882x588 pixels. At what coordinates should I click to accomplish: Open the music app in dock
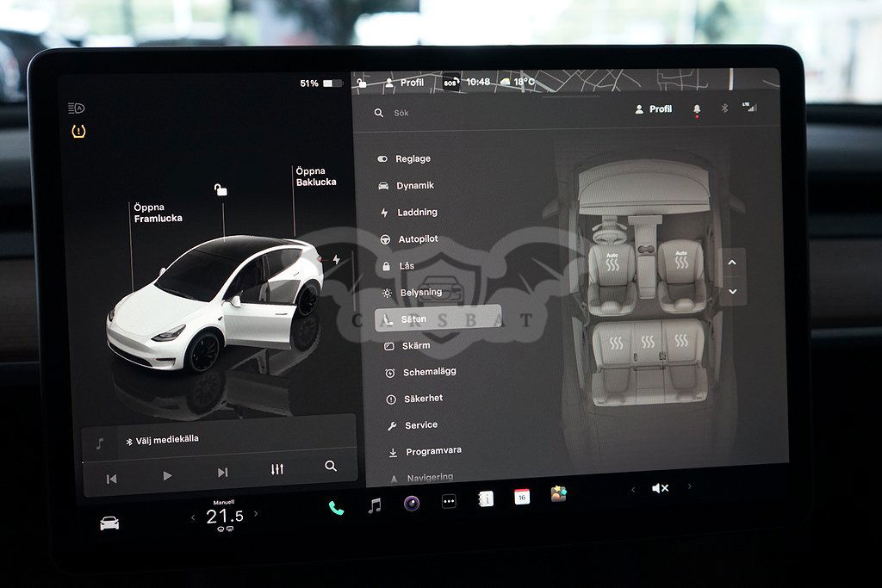(x=374, y=505)
